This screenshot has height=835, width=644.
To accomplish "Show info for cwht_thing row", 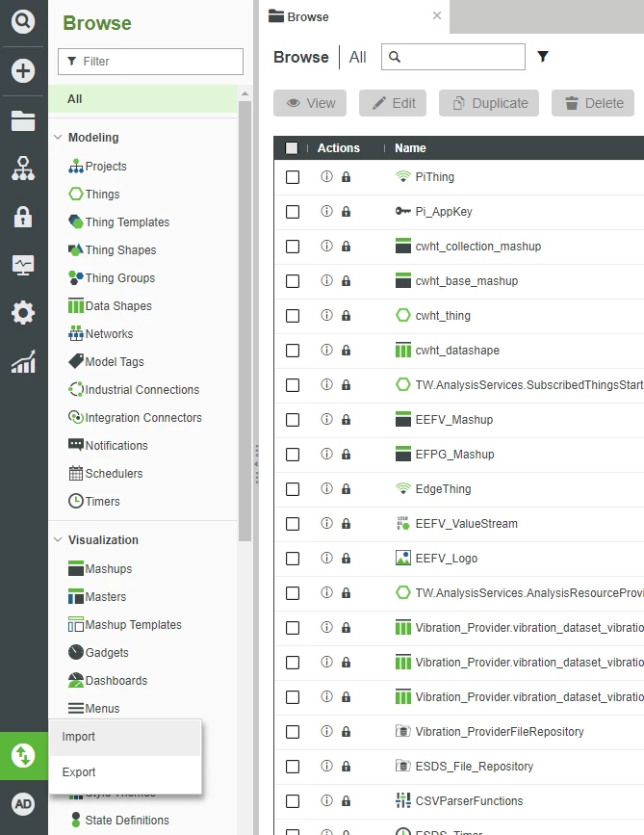I will (x=326, y=315).
